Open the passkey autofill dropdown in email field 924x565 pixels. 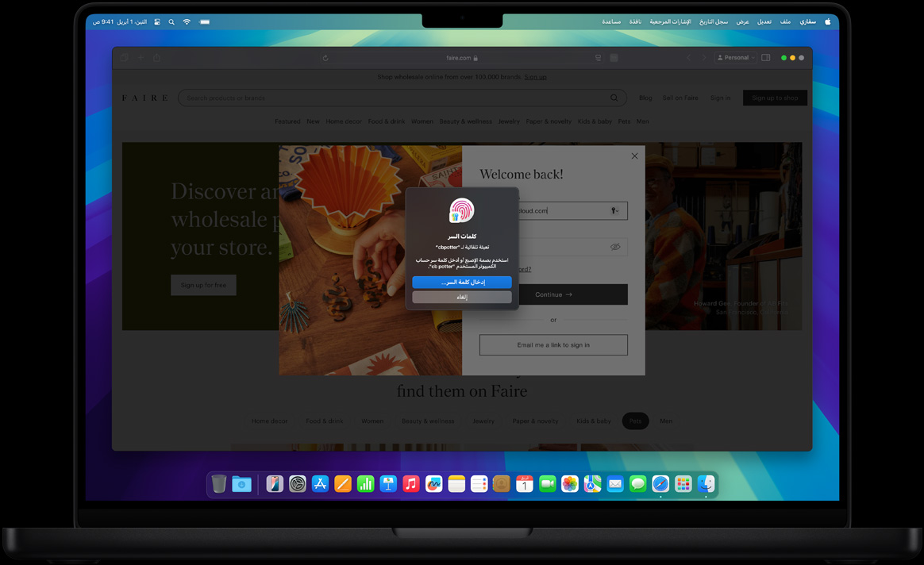pyautogui.click(x=614, y=211)
